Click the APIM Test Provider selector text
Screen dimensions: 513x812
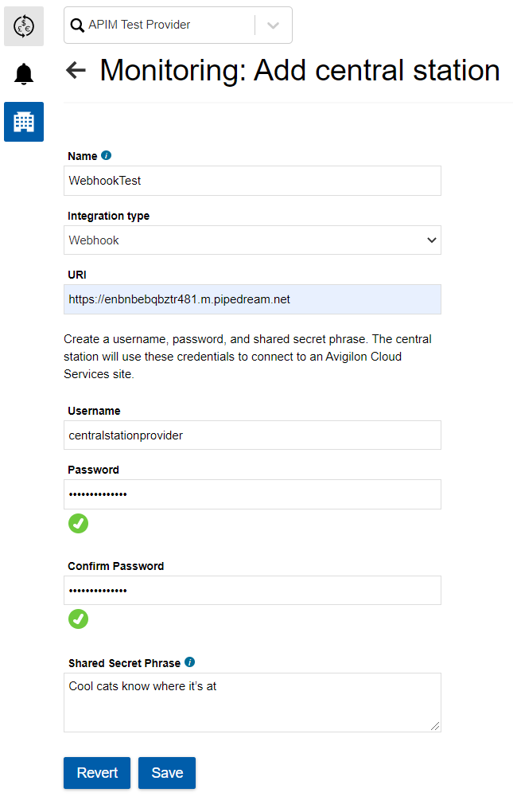click(140, 25)
